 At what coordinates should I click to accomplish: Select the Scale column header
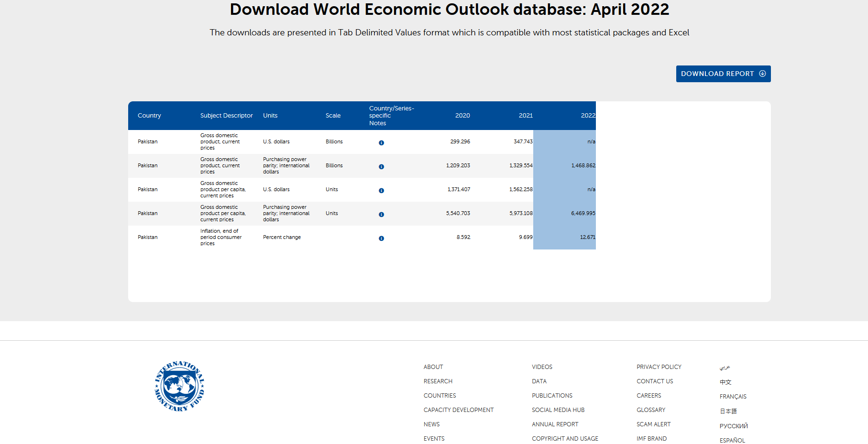tap(333, 116)
